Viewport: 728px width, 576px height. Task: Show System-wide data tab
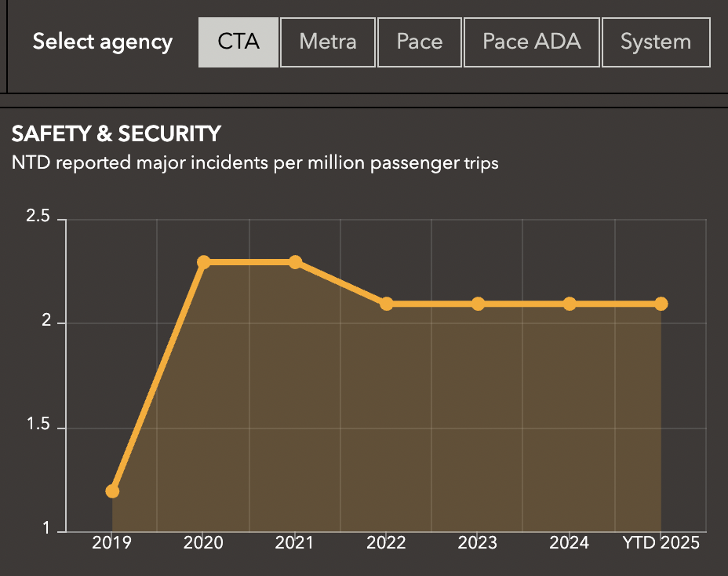click(656, 42)
